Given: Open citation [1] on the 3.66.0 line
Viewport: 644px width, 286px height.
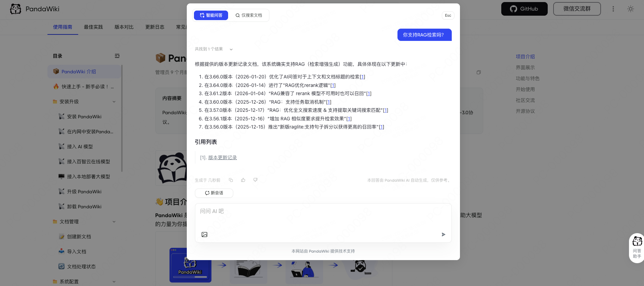Looking at the screenshot, I should [362, 77].
